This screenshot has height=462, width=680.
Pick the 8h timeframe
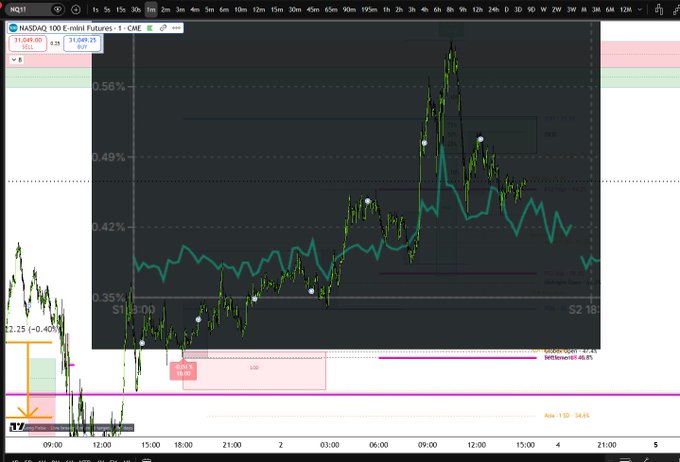450,9
